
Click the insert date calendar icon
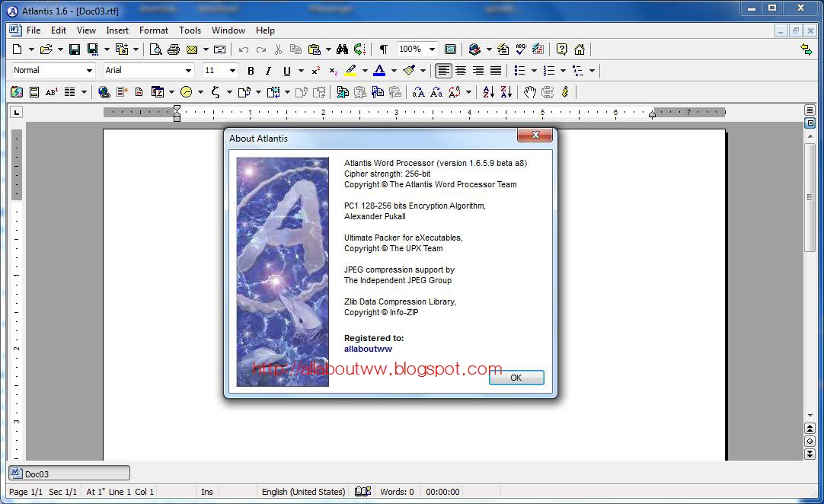coord(157,92)
